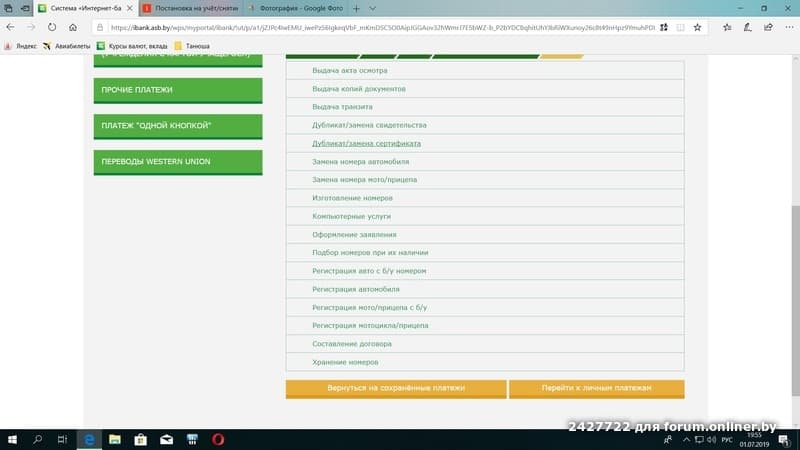This screenshot has height=450, width=800.
Task: Open the Favorites hub icon
Action: point(727,28)
